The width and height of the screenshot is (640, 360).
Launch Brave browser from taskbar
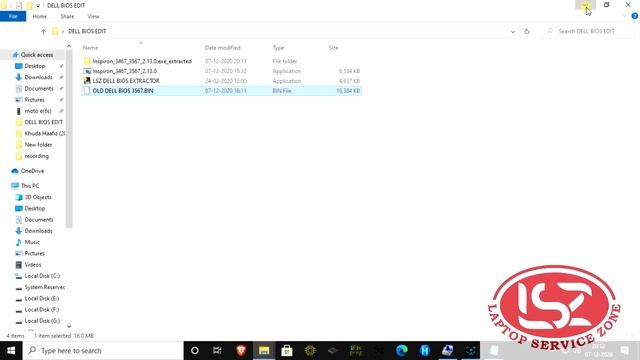tap(241, 351)
